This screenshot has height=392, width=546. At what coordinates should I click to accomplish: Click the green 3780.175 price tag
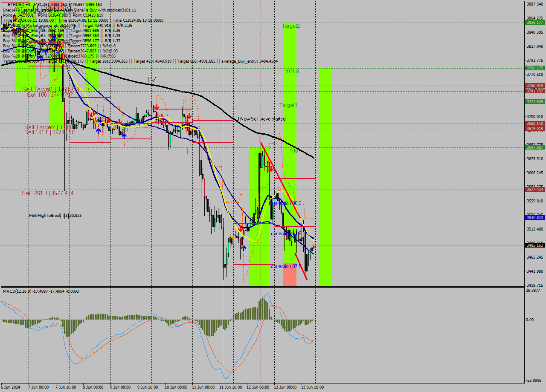(x=535, y=68)
